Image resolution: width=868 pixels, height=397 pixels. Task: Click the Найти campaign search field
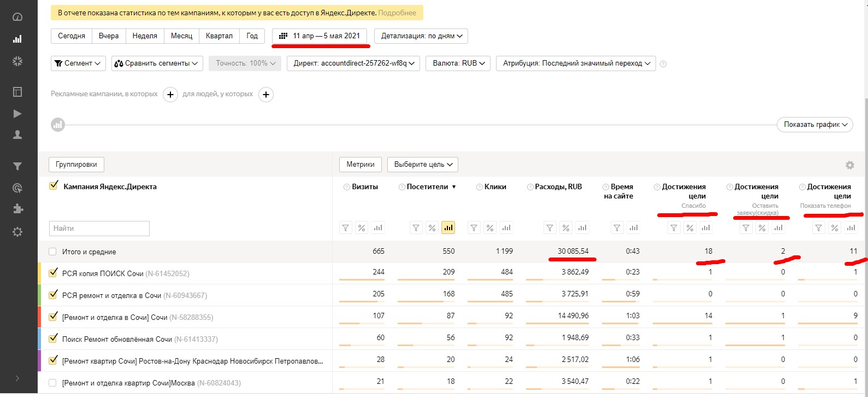[99, 229]
